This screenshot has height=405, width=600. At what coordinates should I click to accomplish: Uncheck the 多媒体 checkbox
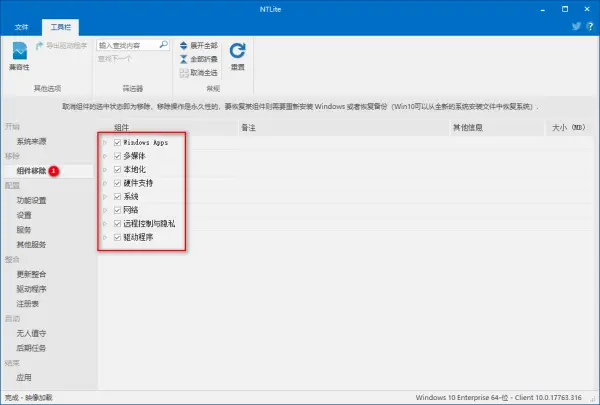[117, 156]
